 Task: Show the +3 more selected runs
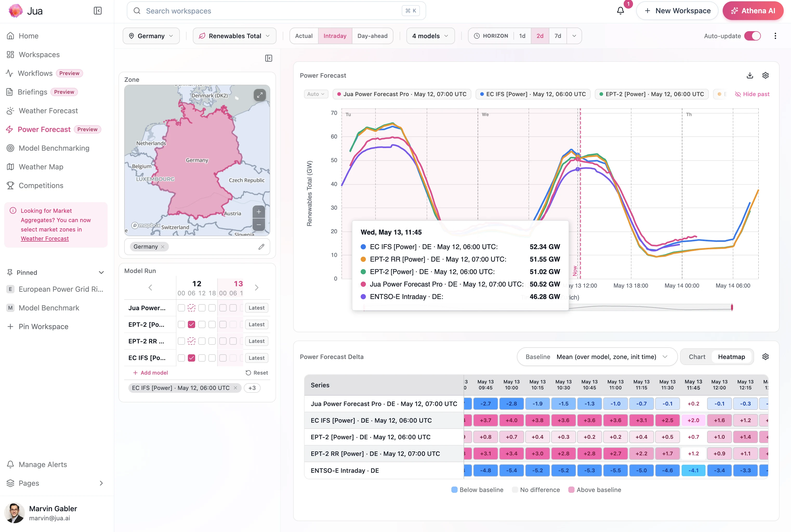pos(252,388)
